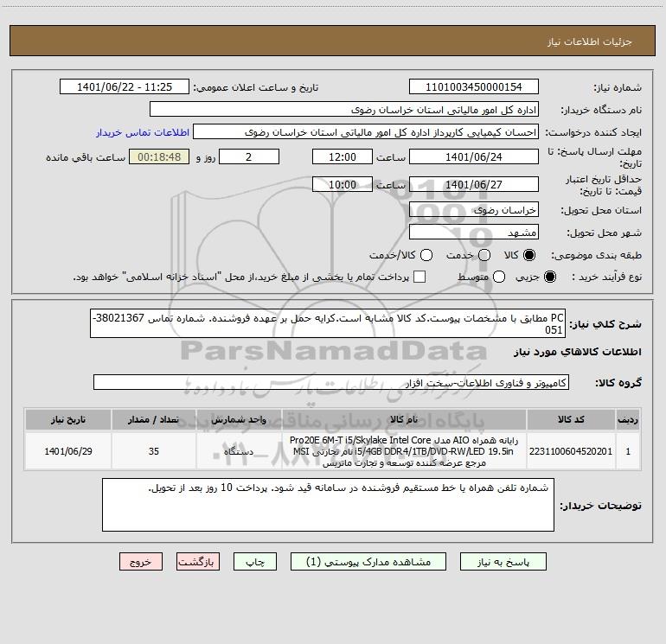Select the خدمت radio button

[484, 255]
